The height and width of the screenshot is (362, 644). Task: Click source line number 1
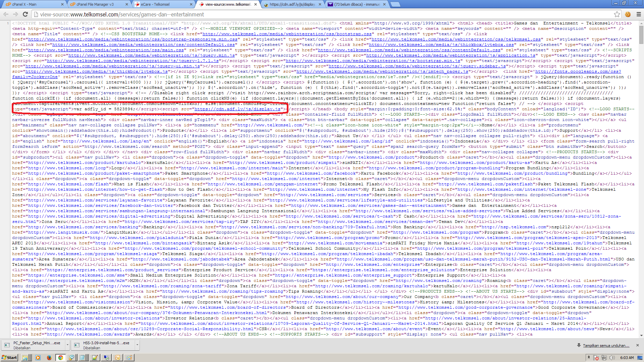[x=8, y=23]
